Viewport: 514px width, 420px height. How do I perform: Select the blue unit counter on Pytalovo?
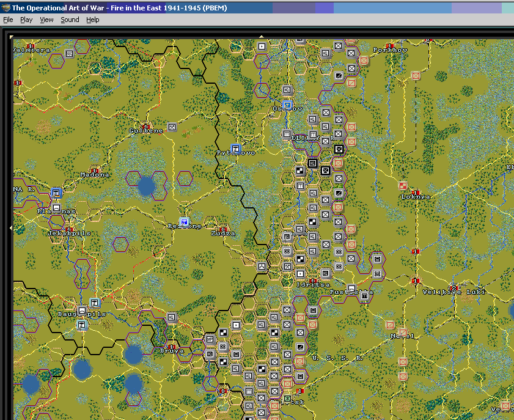236,149
